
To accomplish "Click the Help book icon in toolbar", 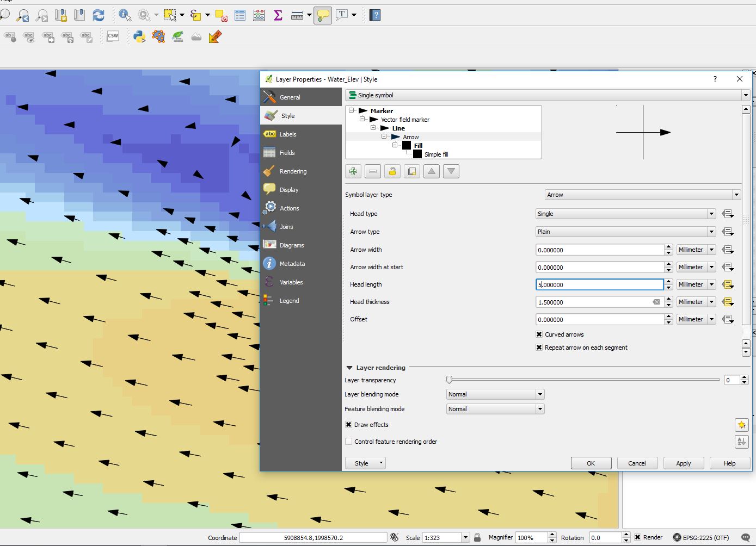I will 375,15.
